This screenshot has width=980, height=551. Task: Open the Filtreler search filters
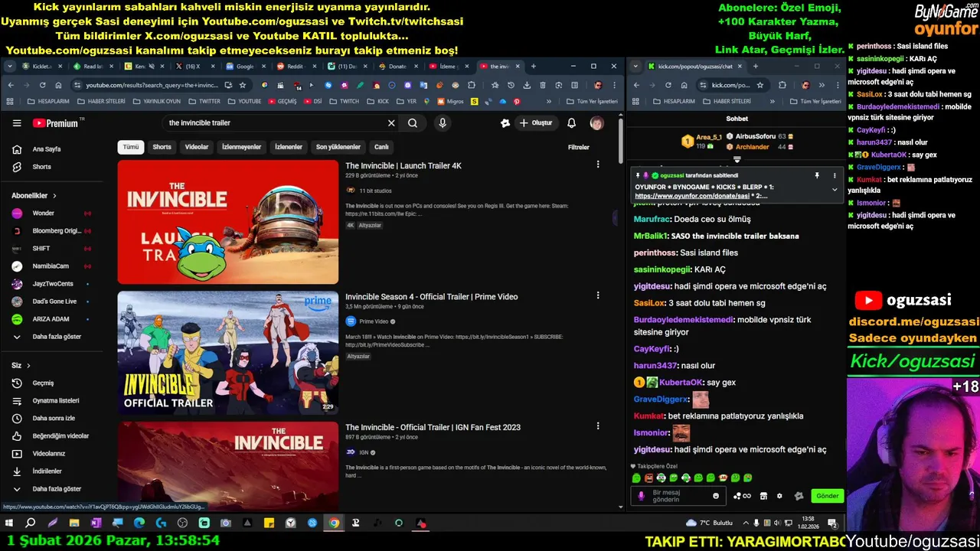(579, 147)
